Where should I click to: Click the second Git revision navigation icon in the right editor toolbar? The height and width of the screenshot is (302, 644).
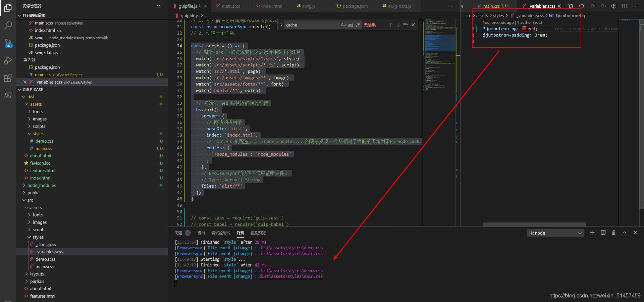(x=592, y=6)
